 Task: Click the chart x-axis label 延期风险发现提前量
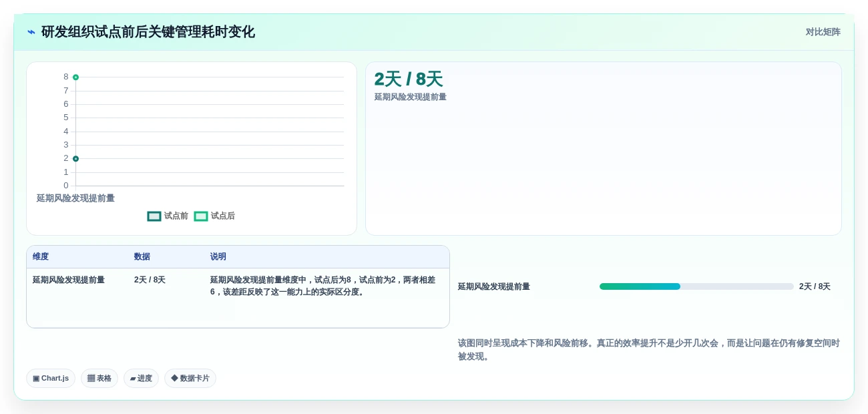coord(75,198)
